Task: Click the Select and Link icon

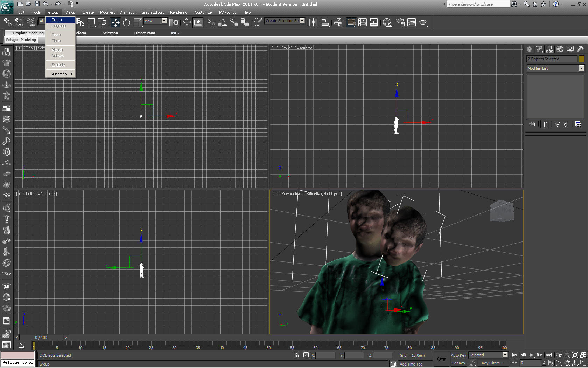Action: pos(8,22)
